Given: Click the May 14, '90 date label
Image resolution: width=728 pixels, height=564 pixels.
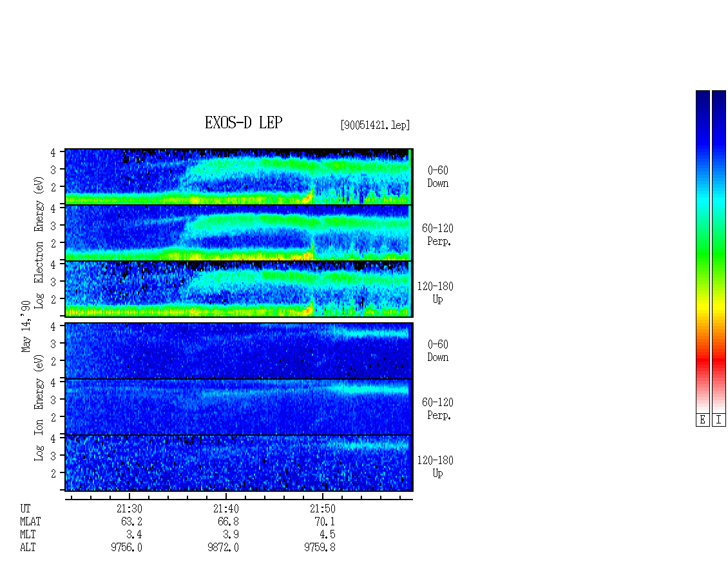Looking at the screenshot, I should click(x=26, y=326).
